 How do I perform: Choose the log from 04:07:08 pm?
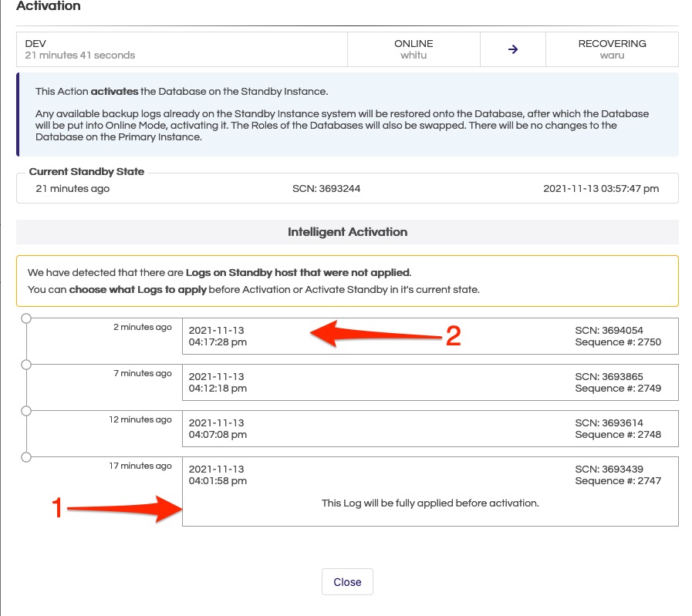[x=430, y=429]
